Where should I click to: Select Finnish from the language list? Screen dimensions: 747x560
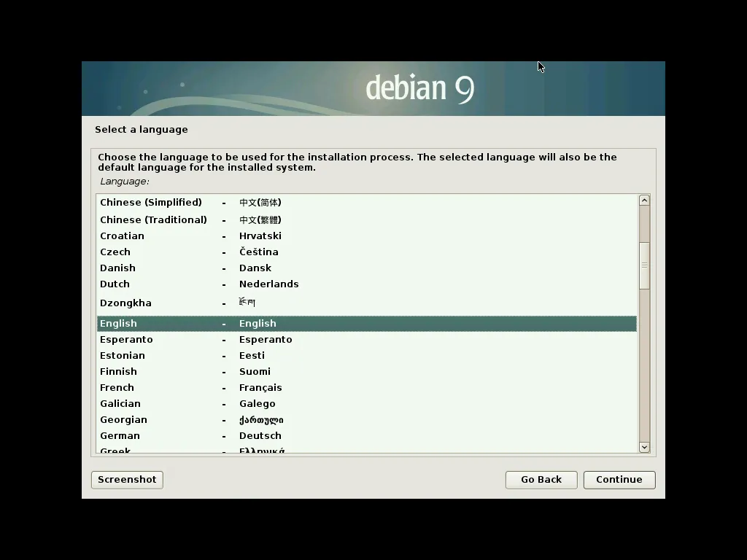(367, 372)
